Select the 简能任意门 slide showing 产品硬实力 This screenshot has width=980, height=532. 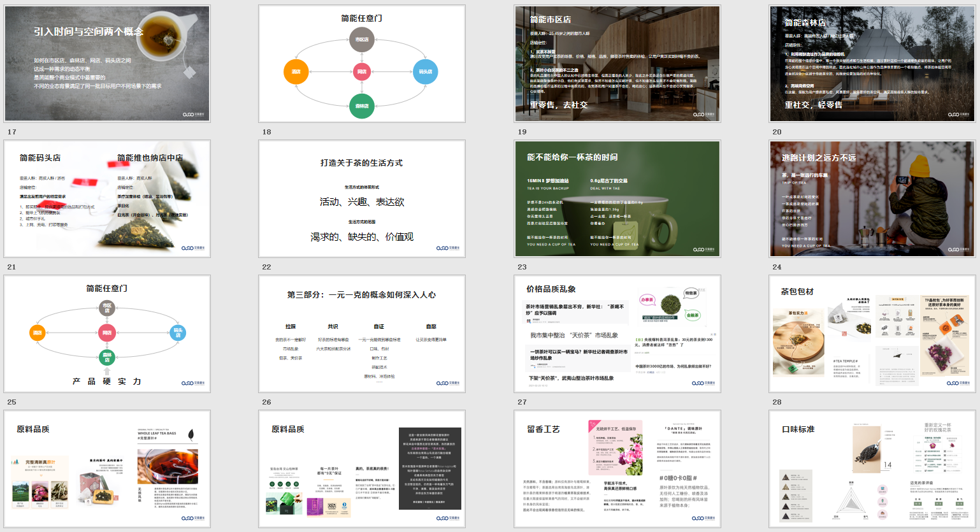pyautogui.click(x=107, y=334)
